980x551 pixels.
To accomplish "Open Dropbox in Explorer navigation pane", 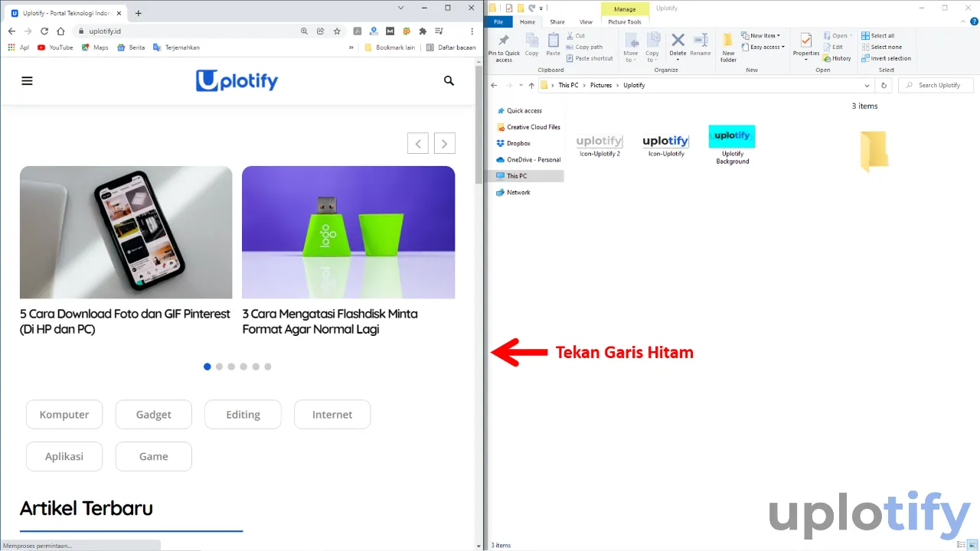I will pyautogui.click(x=518, y=143).
